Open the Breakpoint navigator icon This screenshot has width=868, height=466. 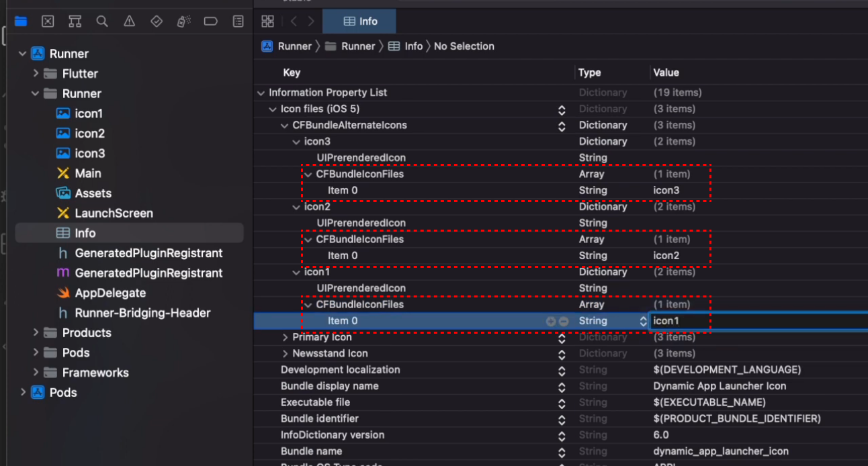tap(210, 21)
